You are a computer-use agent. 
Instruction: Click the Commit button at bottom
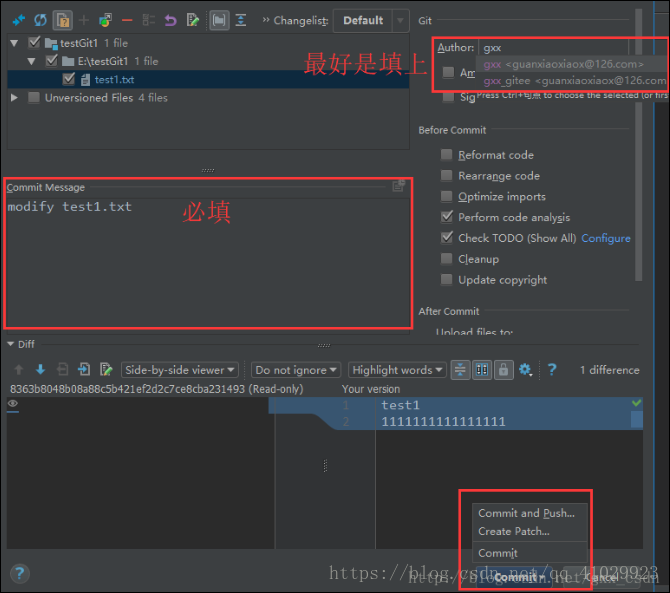[x=514, y=578]
